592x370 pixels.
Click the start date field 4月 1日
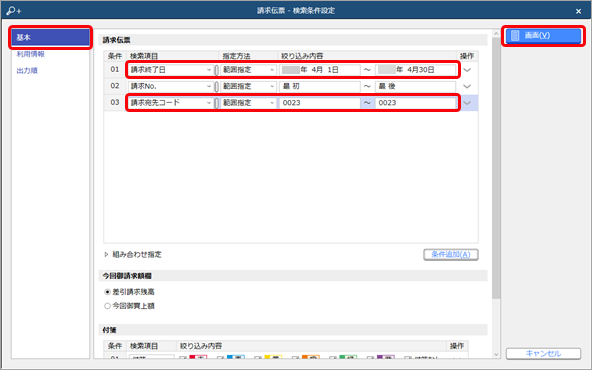319,70
